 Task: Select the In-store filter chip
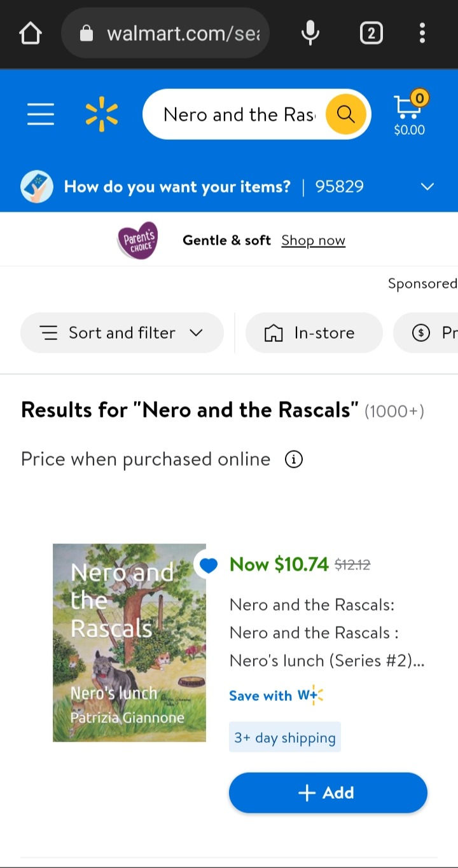point(314,333)
